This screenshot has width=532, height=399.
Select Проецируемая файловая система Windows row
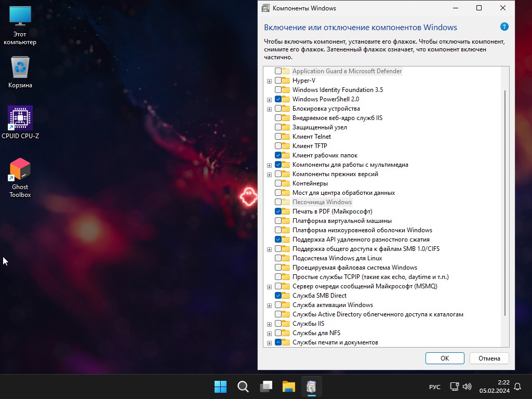(354, 268)
